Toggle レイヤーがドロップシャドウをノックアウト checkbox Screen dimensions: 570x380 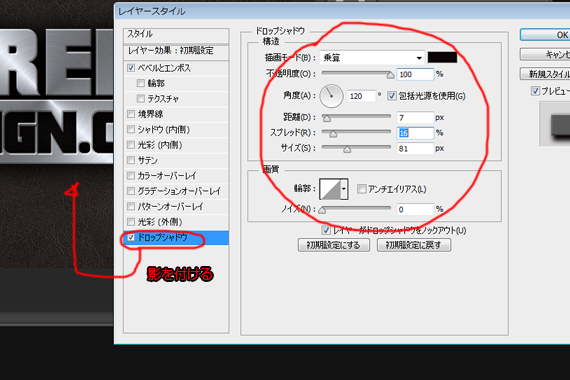tap(326, 230)
